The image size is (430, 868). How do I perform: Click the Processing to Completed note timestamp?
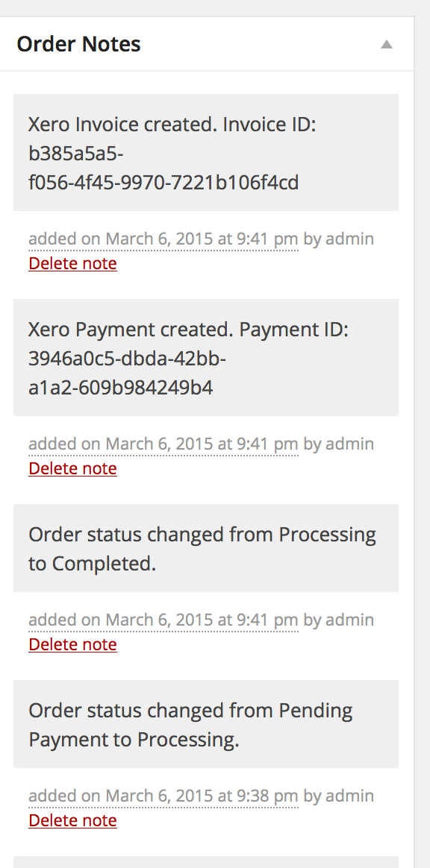[x=163, y=620]
